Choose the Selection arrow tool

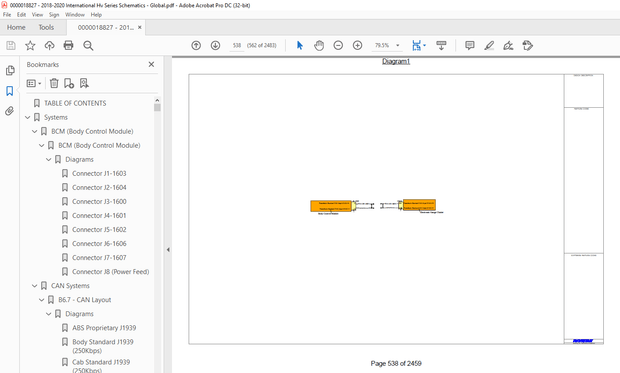(x=300, y=45)
